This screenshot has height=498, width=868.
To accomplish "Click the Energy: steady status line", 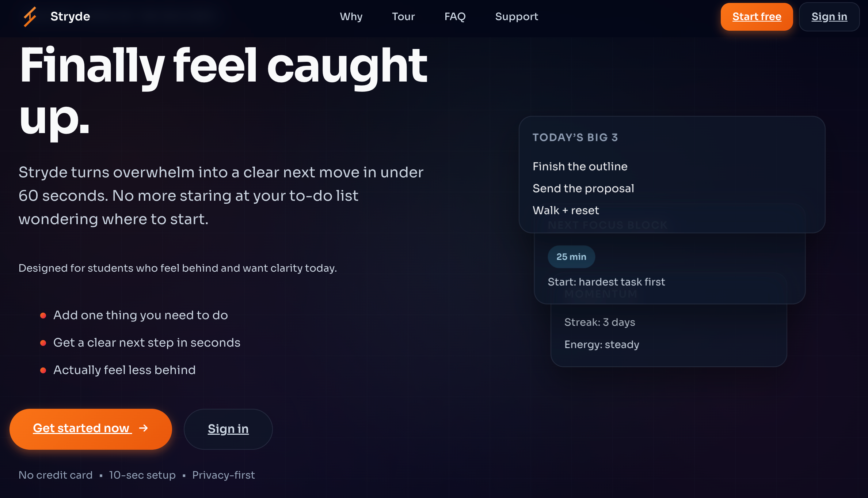I will point(602,345).
